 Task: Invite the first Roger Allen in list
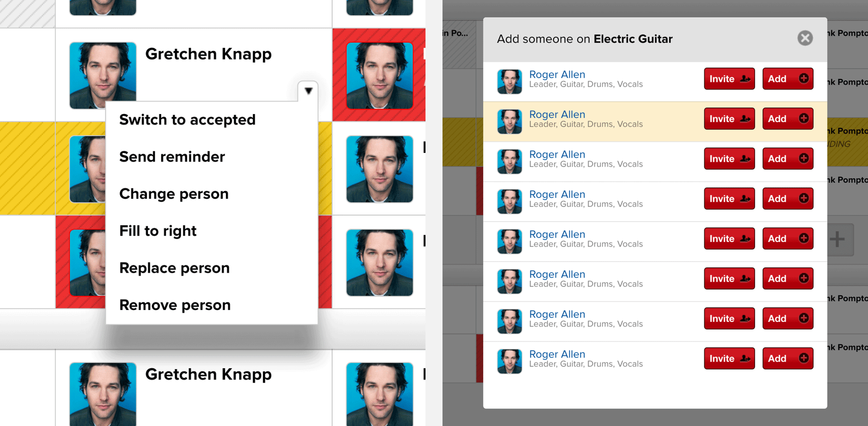pyautogui.click(x=729, y=79)
